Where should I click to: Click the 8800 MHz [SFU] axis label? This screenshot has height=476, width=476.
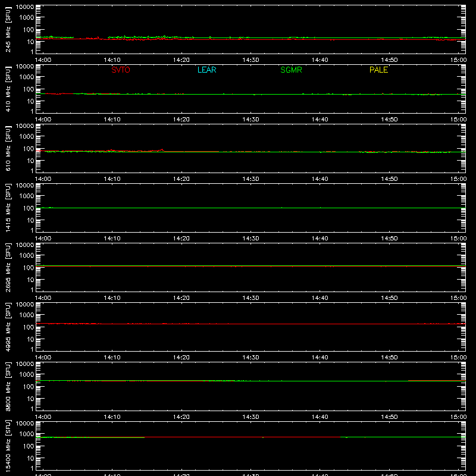pyautogui.click(x=8, y=386)
